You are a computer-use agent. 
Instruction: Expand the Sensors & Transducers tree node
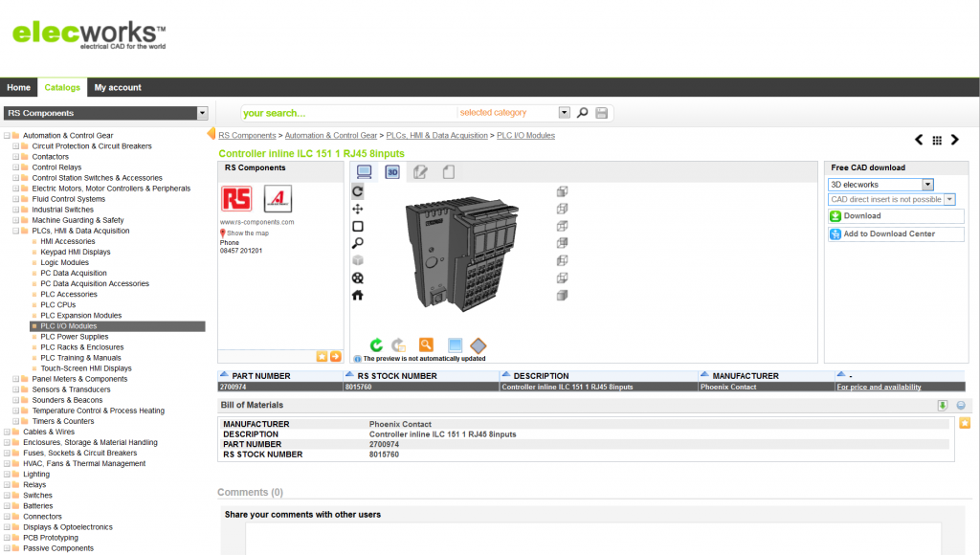(x=15, y=389)
